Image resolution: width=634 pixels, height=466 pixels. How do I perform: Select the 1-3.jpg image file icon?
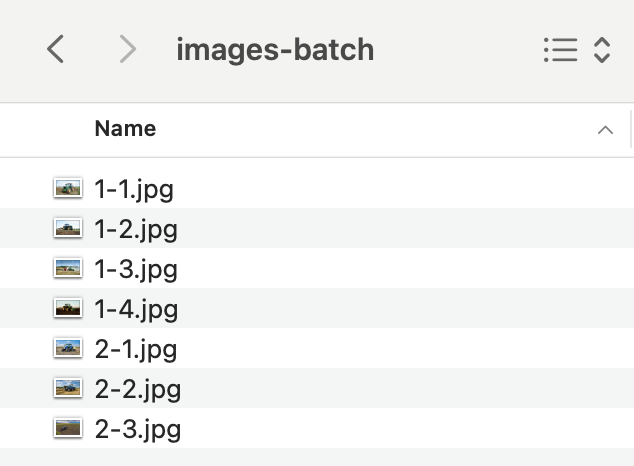point(67,268)
